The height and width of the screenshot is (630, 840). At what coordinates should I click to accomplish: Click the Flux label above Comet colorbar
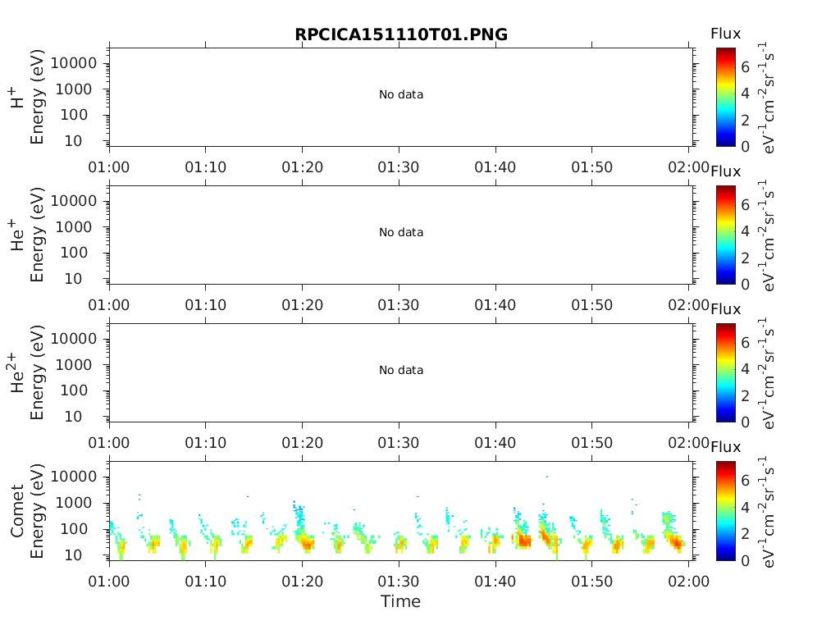726,447
